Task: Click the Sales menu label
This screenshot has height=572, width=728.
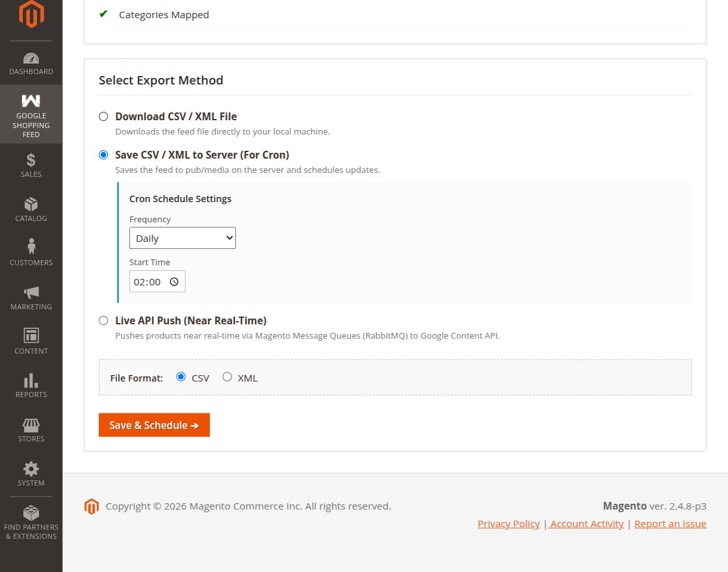Action: [31, 174]
